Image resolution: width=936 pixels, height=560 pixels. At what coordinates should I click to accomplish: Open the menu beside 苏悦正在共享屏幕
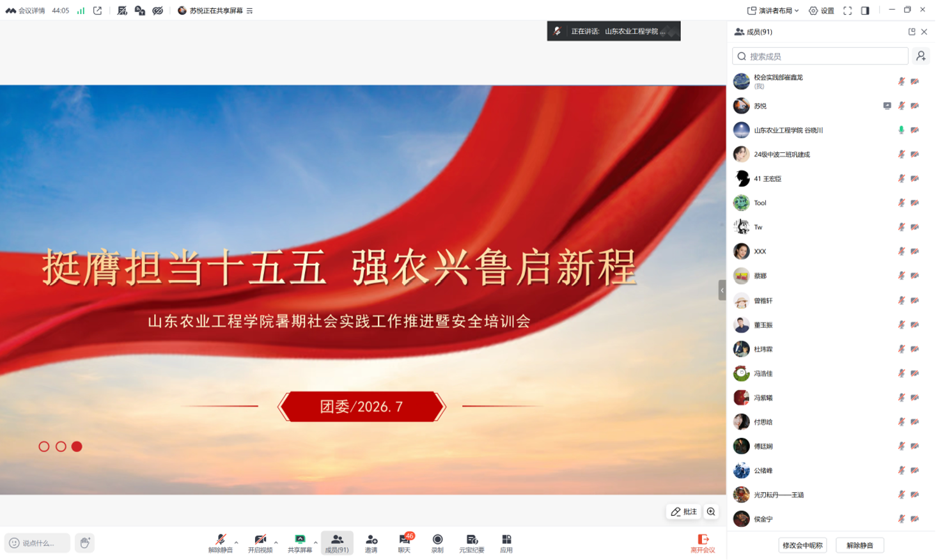249,11
